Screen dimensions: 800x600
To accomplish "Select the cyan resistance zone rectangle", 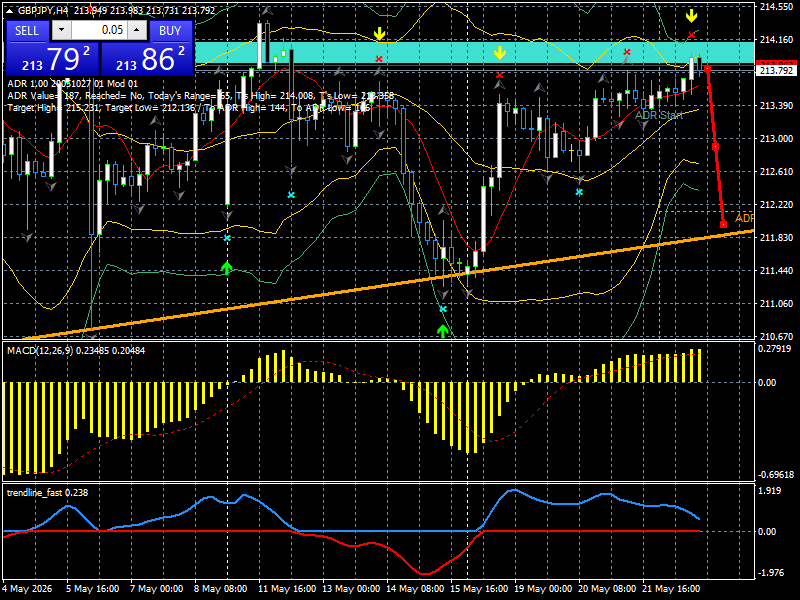I will (474, 53).
